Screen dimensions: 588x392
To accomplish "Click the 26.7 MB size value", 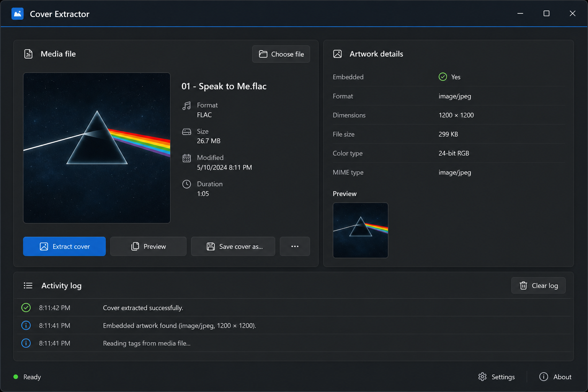I will (209, 141).
